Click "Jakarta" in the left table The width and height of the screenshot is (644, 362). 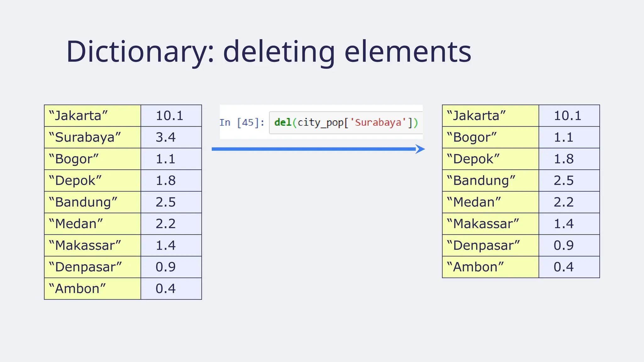tap(92, 116)
